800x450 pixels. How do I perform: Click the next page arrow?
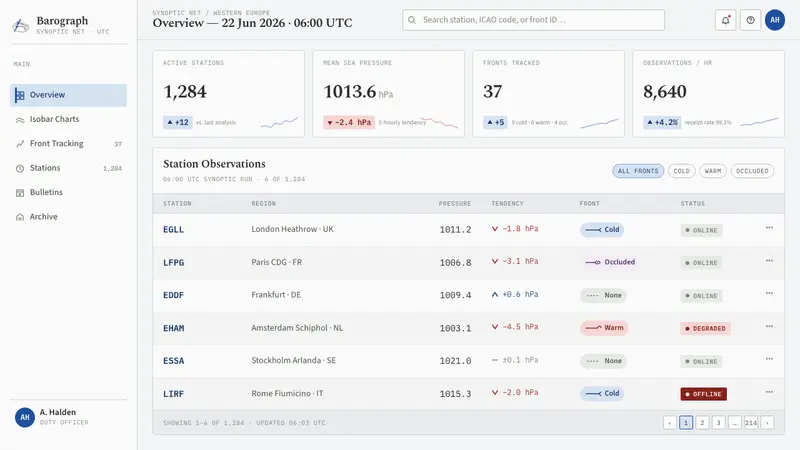coord(767,422)
